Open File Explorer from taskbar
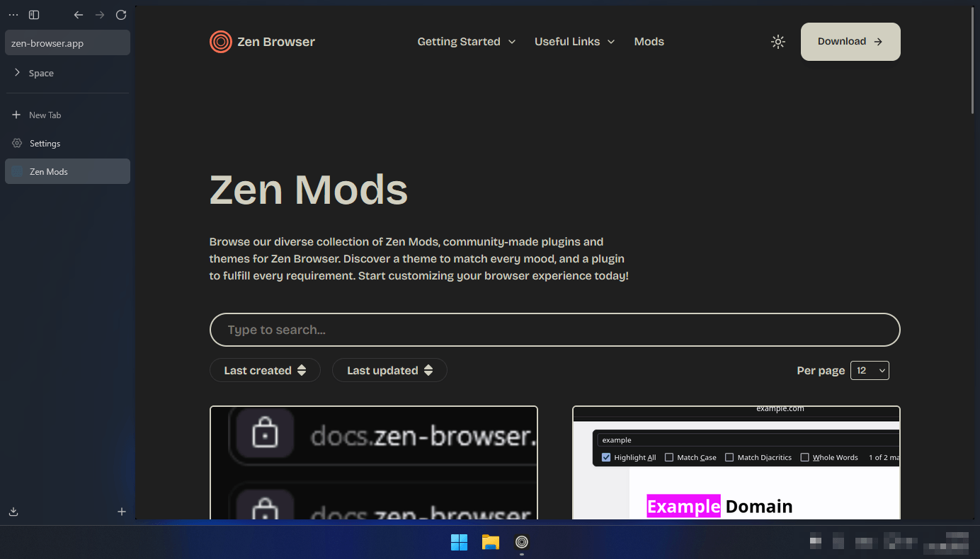This screenshot has height=559, width=980. [491, 542]
